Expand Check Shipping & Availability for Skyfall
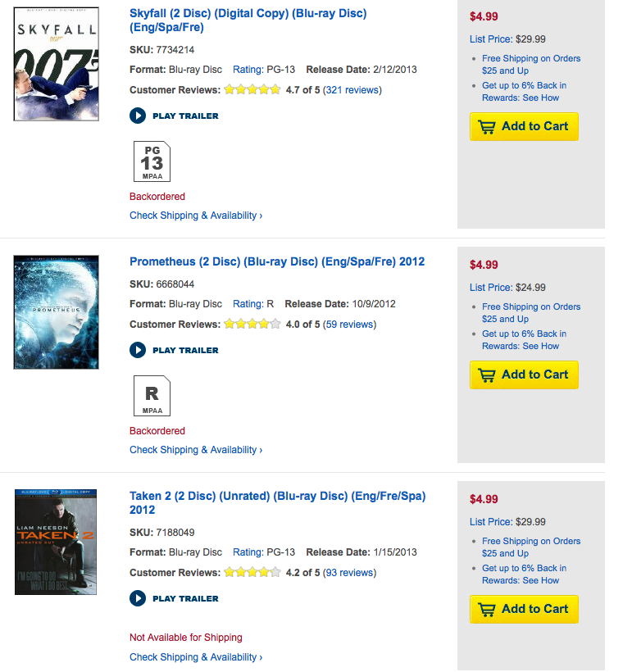 click(x=196, y=216)
